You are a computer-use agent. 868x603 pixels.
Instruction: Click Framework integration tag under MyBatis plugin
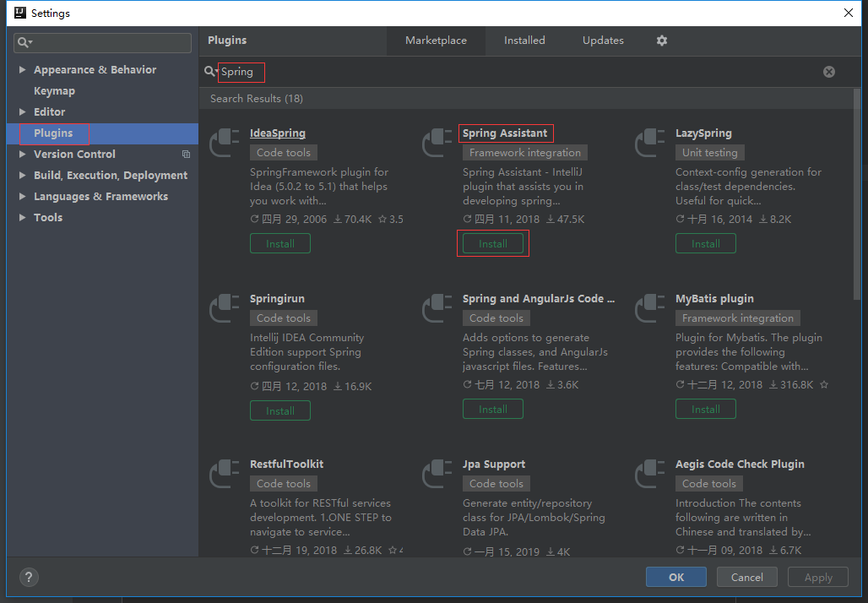click(x=737, y=318)
